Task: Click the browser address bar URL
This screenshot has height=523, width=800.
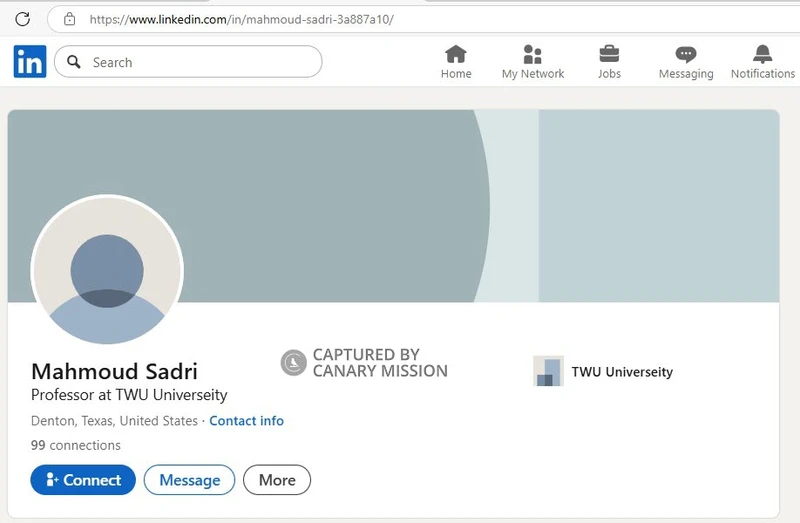Action: pos(241,19)
